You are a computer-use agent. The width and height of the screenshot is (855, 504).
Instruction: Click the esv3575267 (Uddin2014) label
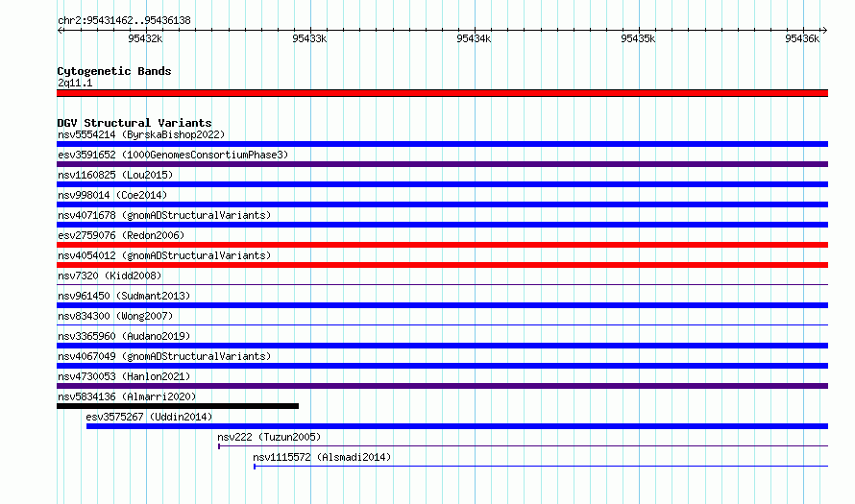click(x=149, y=417)
